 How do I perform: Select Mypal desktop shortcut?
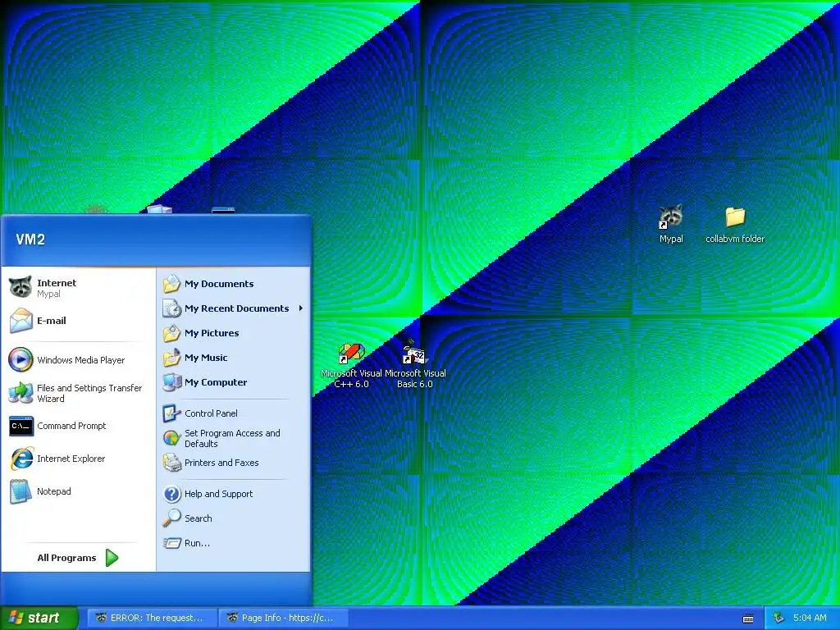tap(671, 225)
